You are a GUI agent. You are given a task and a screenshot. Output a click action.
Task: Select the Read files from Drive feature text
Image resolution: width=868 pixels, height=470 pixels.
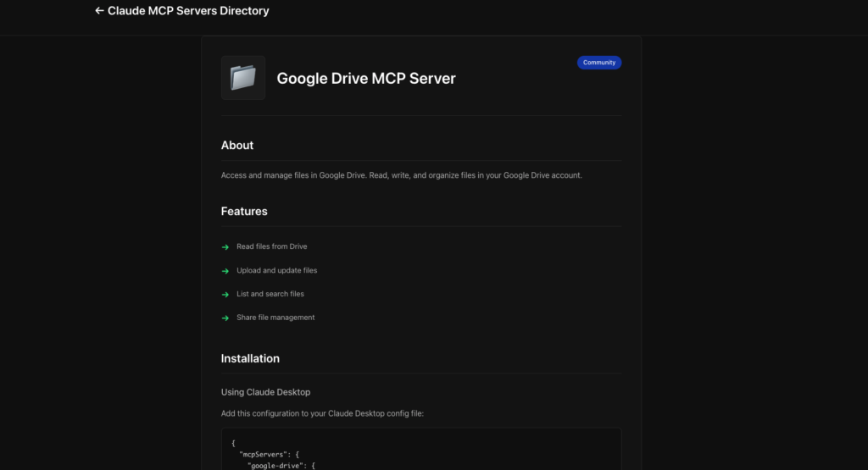(271, 246)
